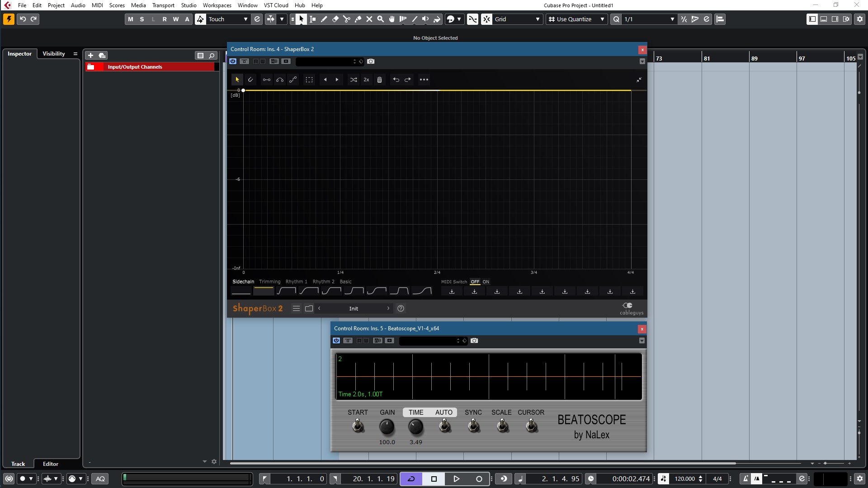Switch to the Editor tab
The width and height of the screenshot is (868, 488).
[51, 464]
